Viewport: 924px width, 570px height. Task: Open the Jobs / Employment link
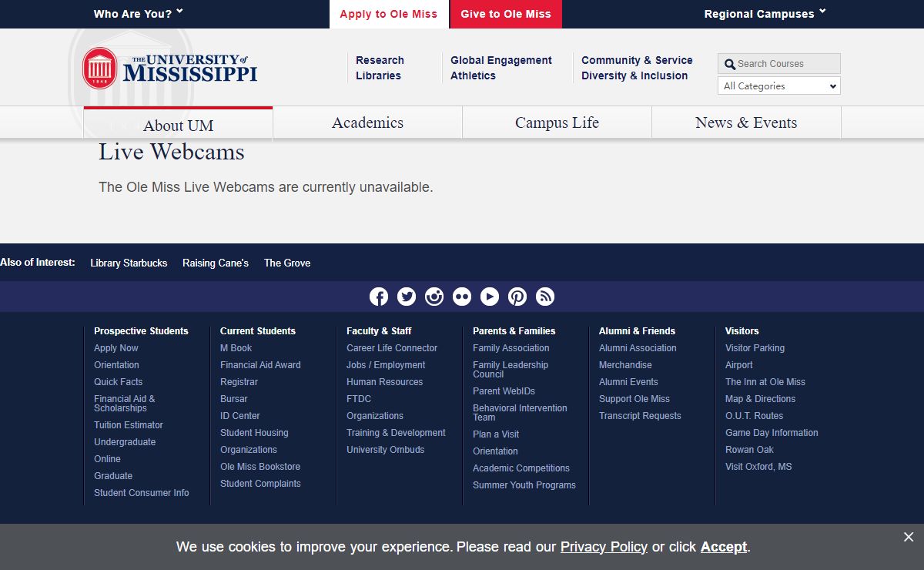coord(386,365)
